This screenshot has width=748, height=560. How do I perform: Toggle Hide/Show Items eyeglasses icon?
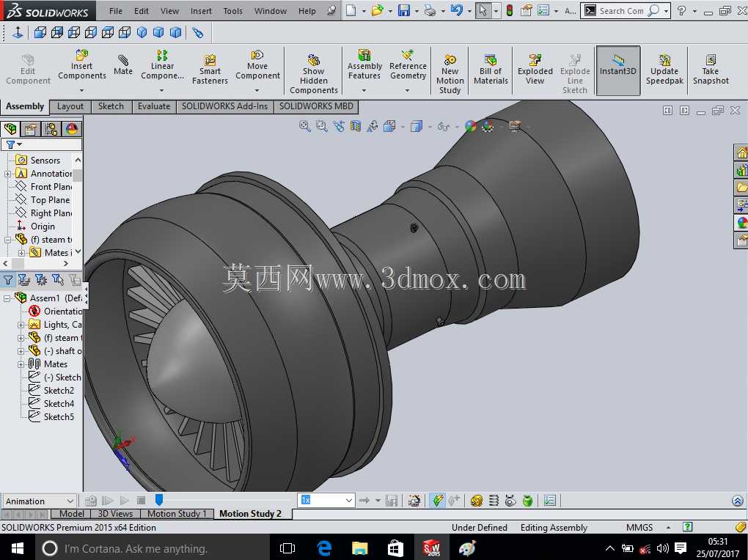click(443, 126)
